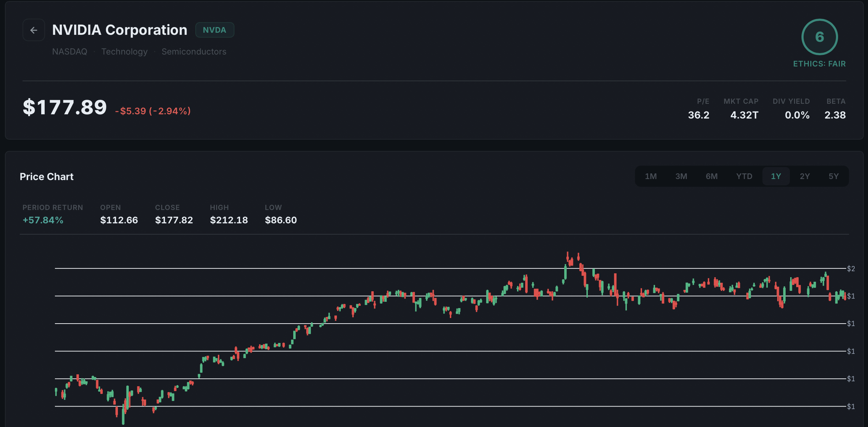Click the MKT CAP 4.32T stat
Image resolution: width=868 pixels, height=427 pixels.
pos(744,115)
